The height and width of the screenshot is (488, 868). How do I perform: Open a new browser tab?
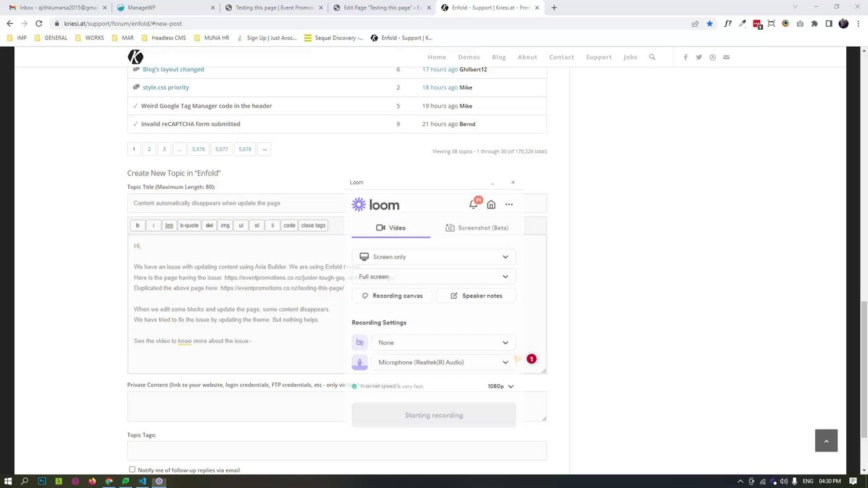coord(554,7)
